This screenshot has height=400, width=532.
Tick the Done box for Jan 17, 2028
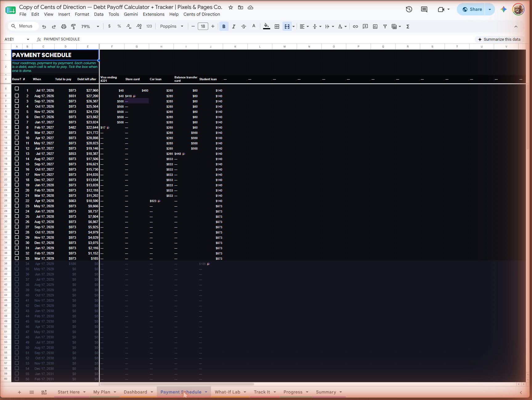pos(17,185)
